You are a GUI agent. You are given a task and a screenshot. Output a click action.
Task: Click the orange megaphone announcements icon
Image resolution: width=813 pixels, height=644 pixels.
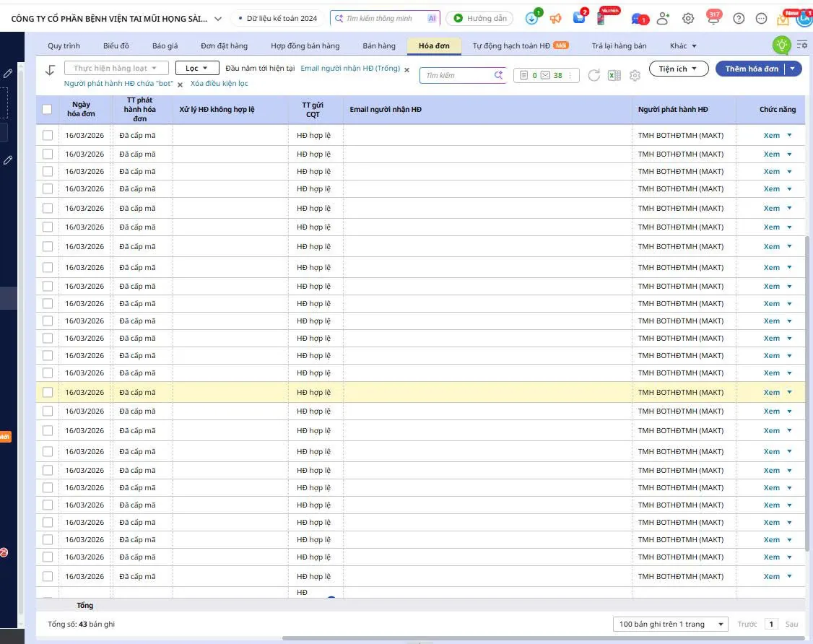tap(555, 19)
